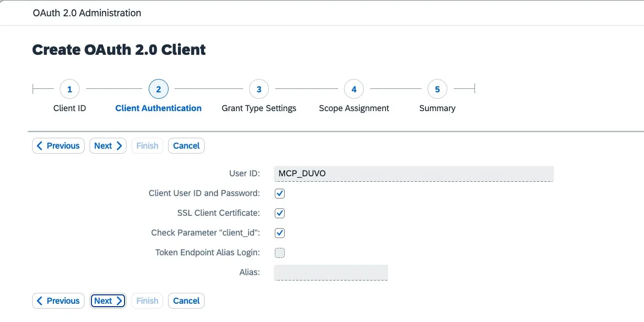Go to wizard step 1 Client ID
Image resolution: width=644 pixels, height=322 pixels.
70,89
